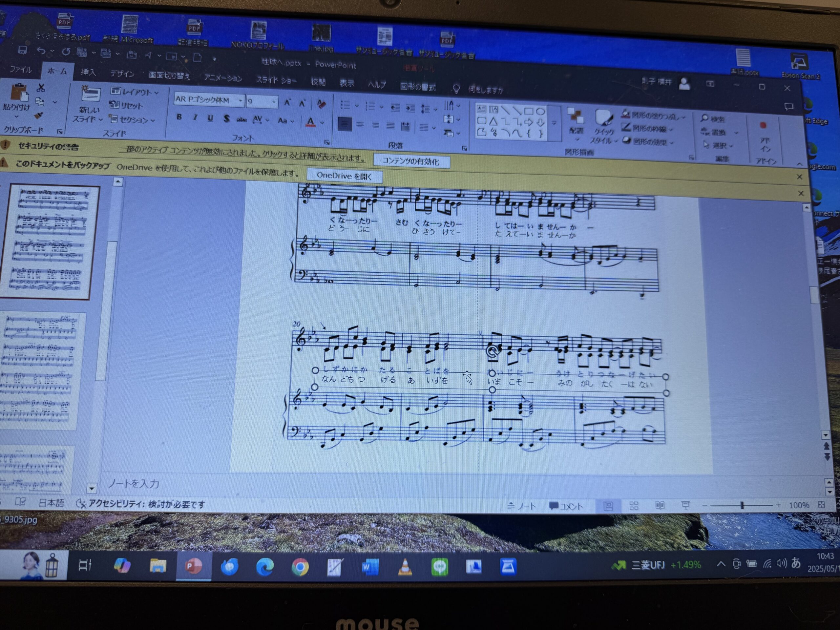Open the アニメーション tab
The height and width of the screenshot is (630, 840).
coord(223,78)
